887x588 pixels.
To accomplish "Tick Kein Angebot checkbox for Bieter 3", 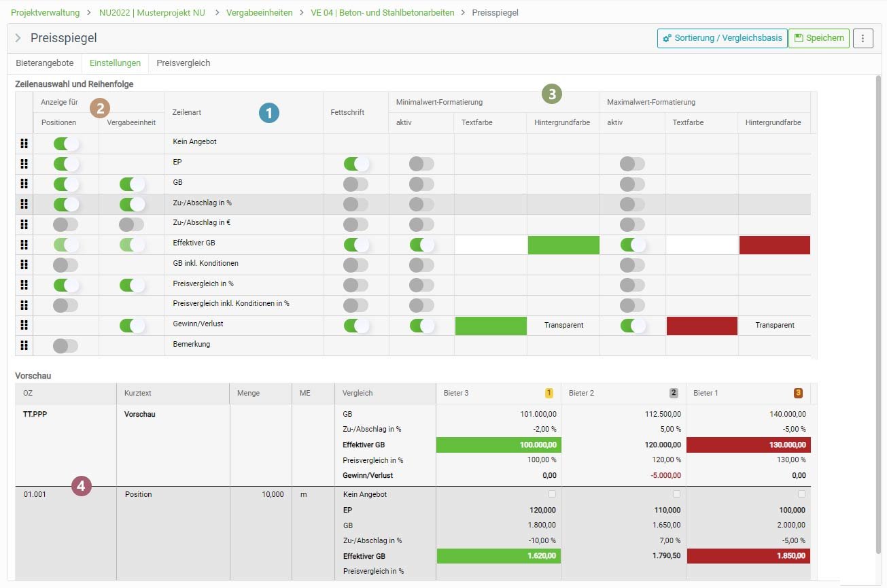I will [552, 494].
